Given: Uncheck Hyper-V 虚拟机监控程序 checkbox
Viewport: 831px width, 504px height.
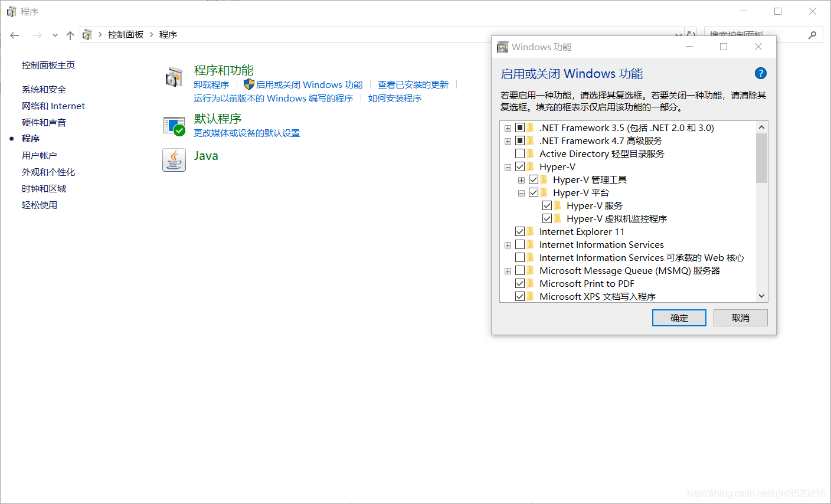Looking at the screenshot, I should [547, 218].
